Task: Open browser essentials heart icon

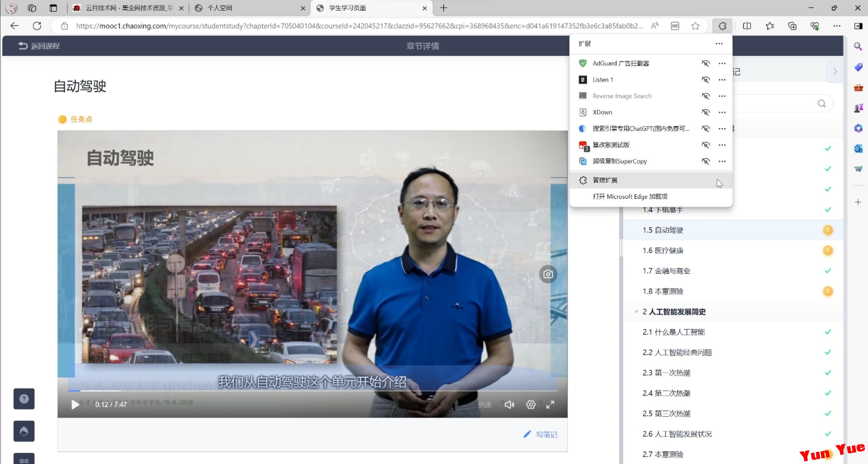Action: click(815, 26)
